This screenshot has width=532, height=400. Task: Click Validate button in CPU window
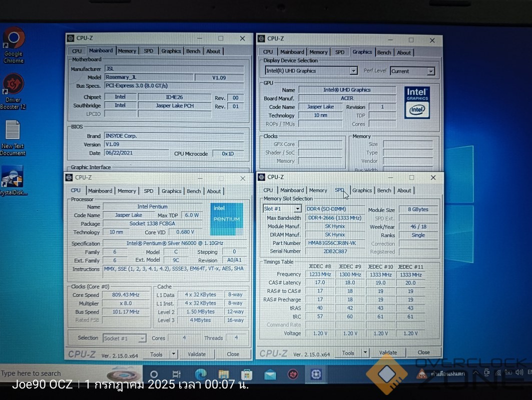click(x=197, y=354)
